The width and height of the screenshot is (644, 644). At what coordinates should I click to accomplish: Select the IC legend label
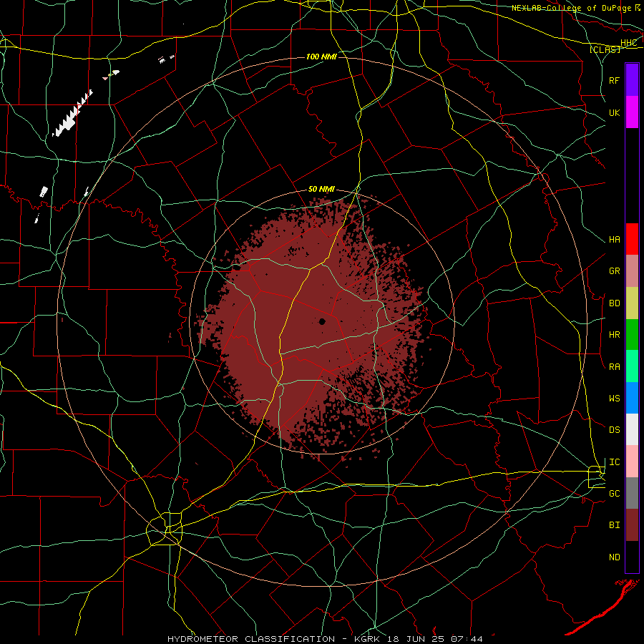614,462
